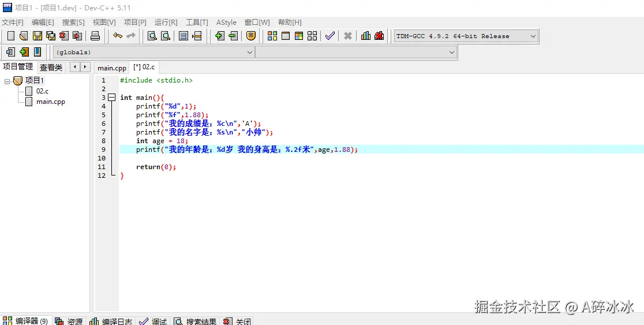Open the 编译器 (9) bottom tab

[25, 321]
